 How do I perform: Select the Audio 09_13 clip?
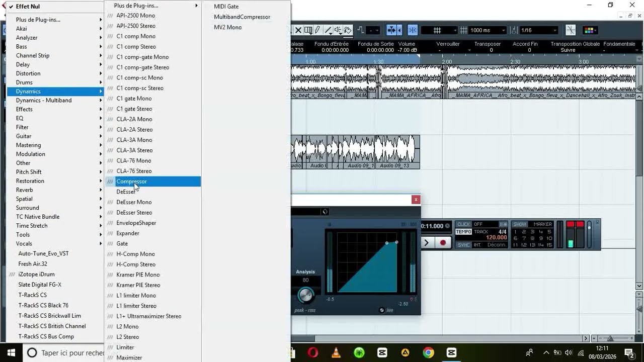(x=398, y=151)
